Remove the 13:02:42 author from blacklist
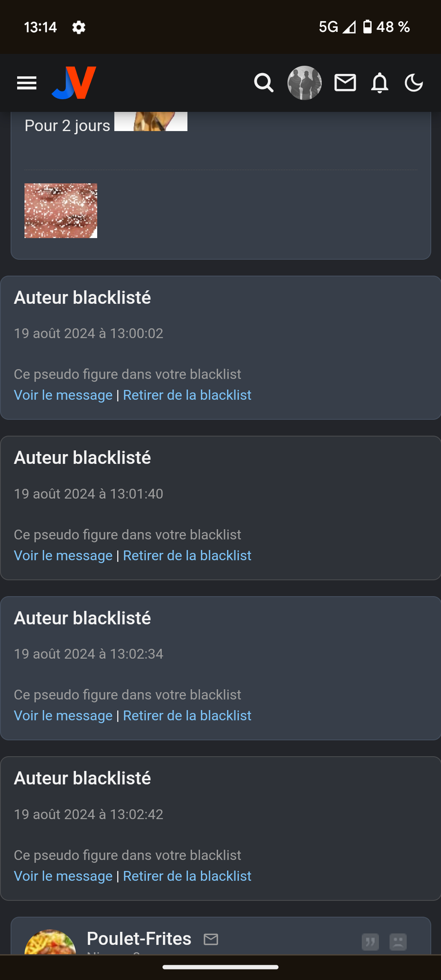The height and width of the screenshot is (980, 441). [187, 876]
